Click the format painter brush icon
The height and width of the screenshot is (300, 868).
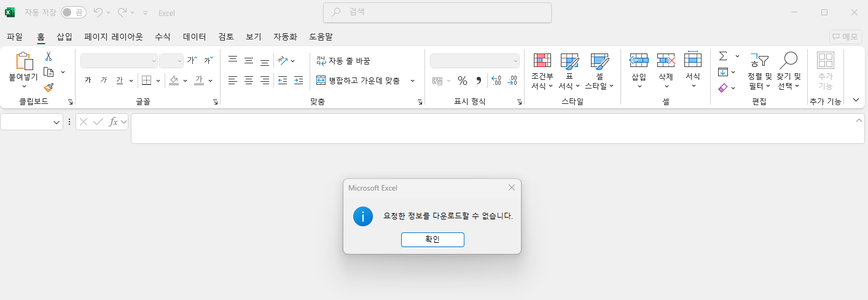(x=49, y=88)
